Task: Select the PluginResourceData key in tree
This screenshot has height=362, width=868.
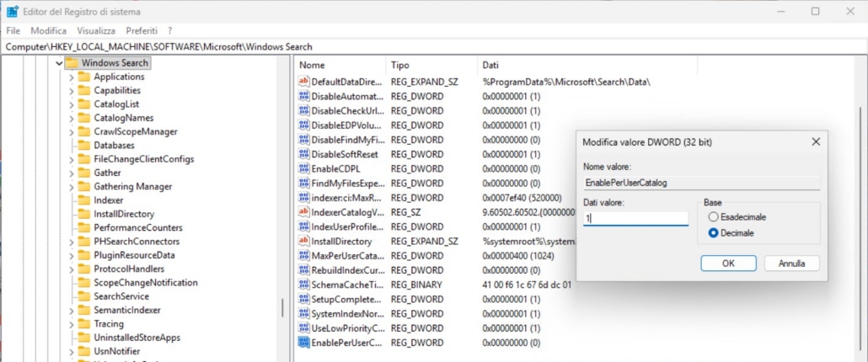Action: coord(135,255)
